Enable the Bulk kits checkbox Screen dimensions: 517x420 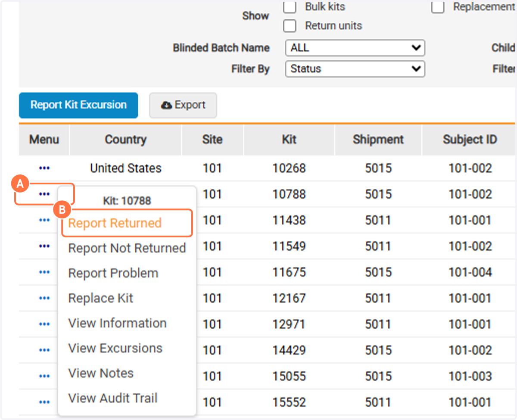(x=290, y=7)
